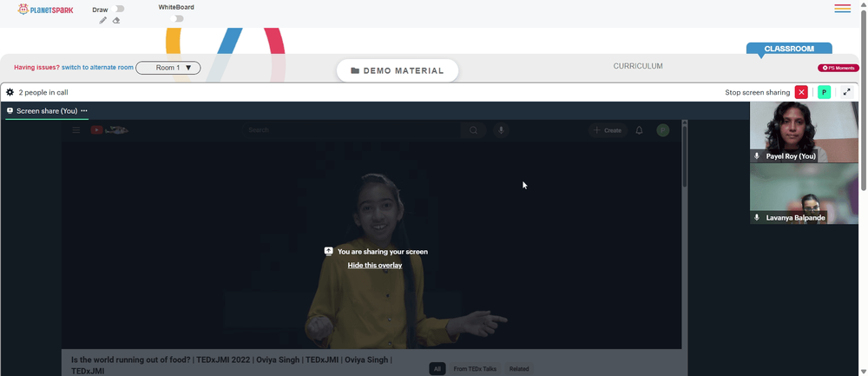Click the sharing-your-screen icon in overlay

[x=328, y=252]
